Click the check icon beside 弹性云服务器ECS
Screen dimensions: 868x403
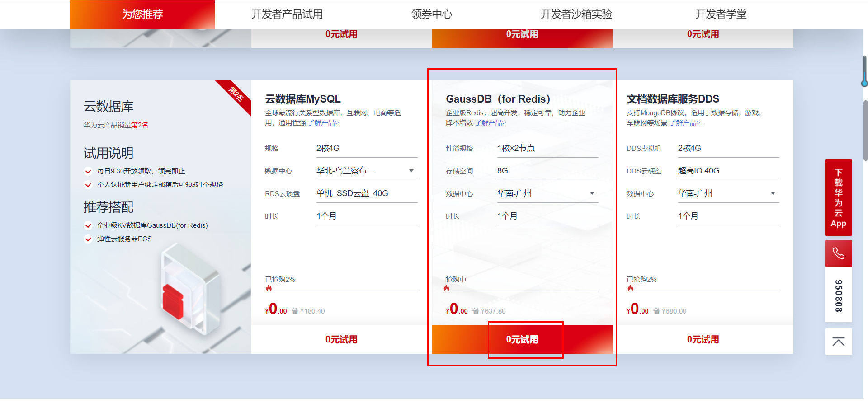pos(88,239)
